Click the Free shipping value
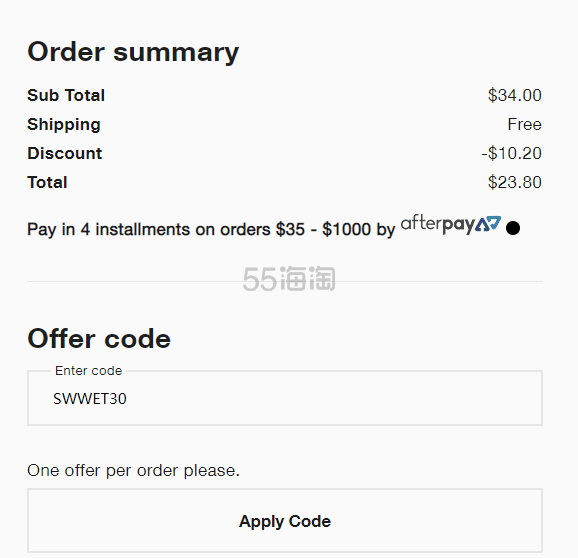Screen dimensions: 578x558 [x=525, y=124]
